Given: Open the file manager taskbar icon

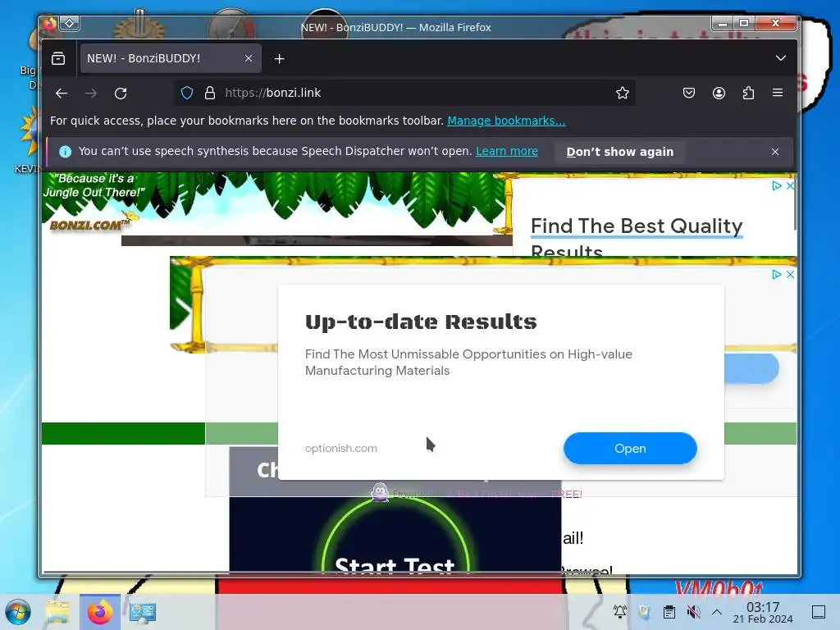Looking at the screenshot, I should pyautogui.click(x=57, y=612).
